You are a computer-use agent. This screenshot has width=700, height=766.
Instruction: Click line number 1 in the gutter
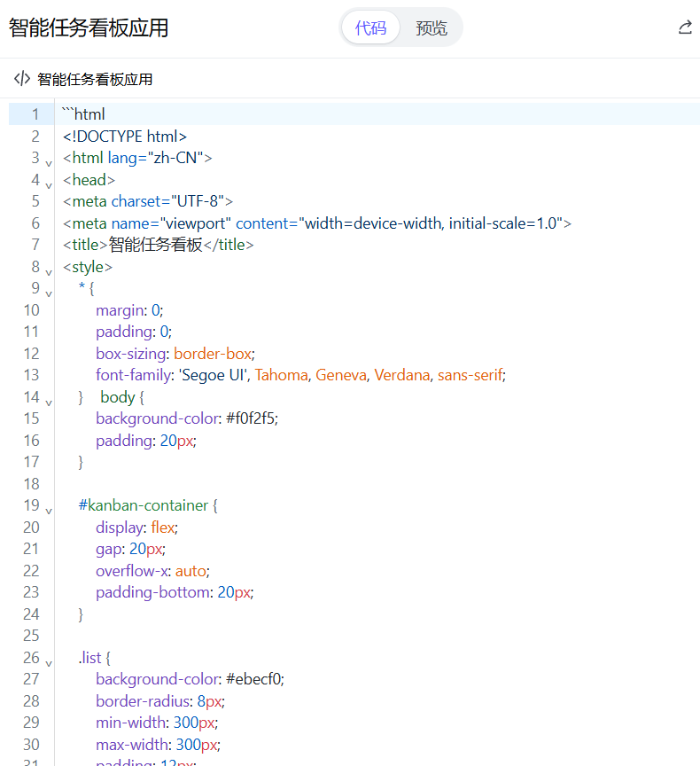(x=35, y=114)
